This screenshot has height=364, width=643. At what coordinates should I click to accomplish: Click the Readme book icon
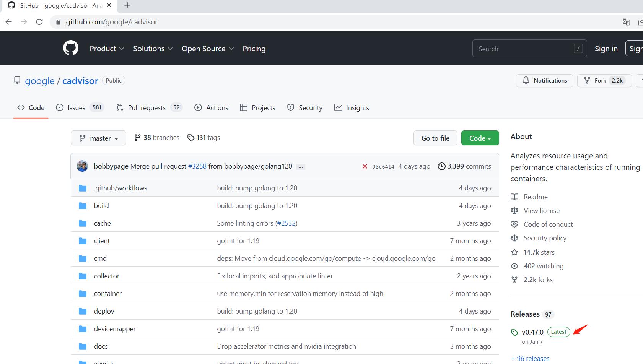[x=514, y=197]
